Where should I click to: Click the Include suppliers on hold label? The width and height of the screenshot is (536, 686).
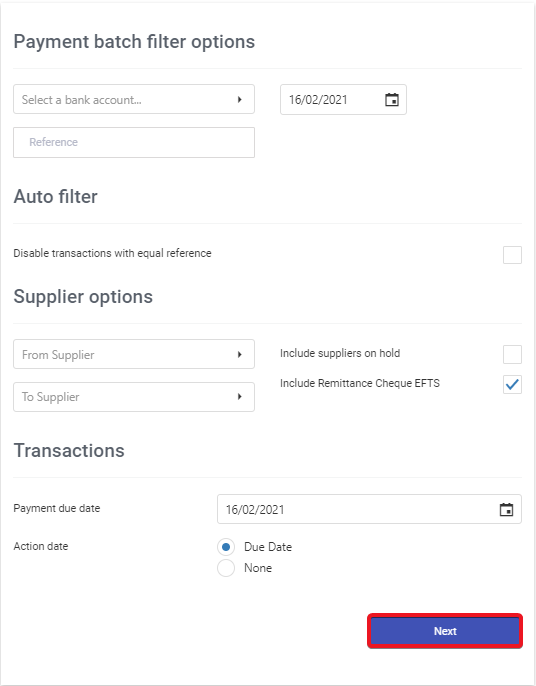(x=340, y=353)
